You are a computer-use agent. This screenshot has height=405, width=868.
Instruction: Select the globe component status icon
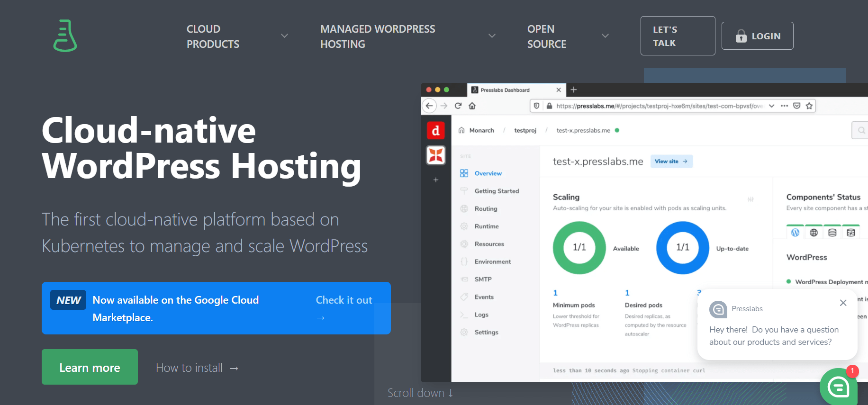pos(814,232)
